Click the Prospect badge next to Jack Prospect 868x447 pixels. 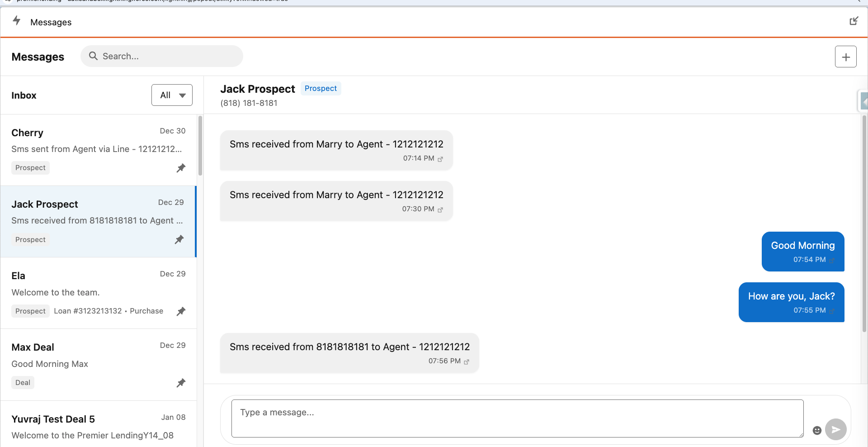click(321, 89)
